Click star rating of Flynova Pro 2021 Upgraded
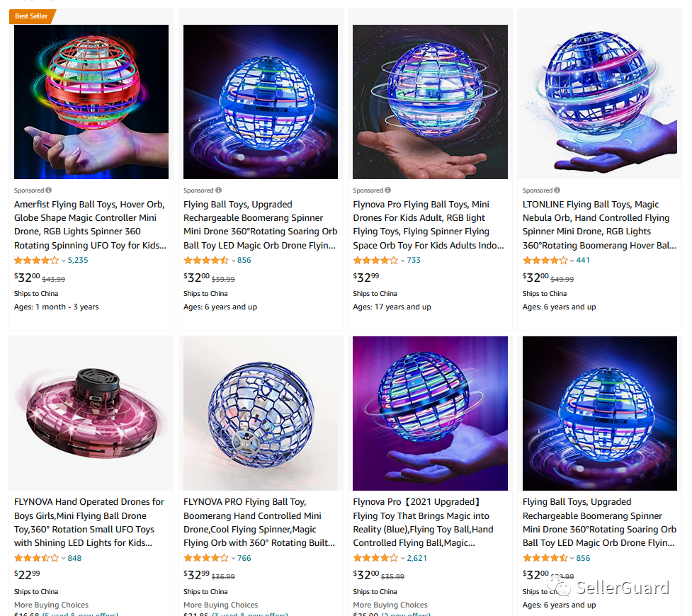The image size is (692, 616). click(375, 558)
